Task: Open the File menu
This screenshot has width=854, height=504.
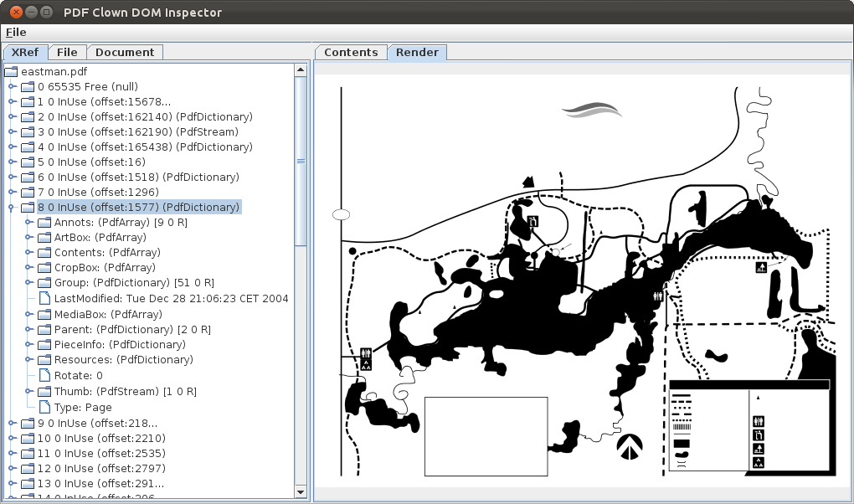Action: pyautogui.click(x=16, y=33)
